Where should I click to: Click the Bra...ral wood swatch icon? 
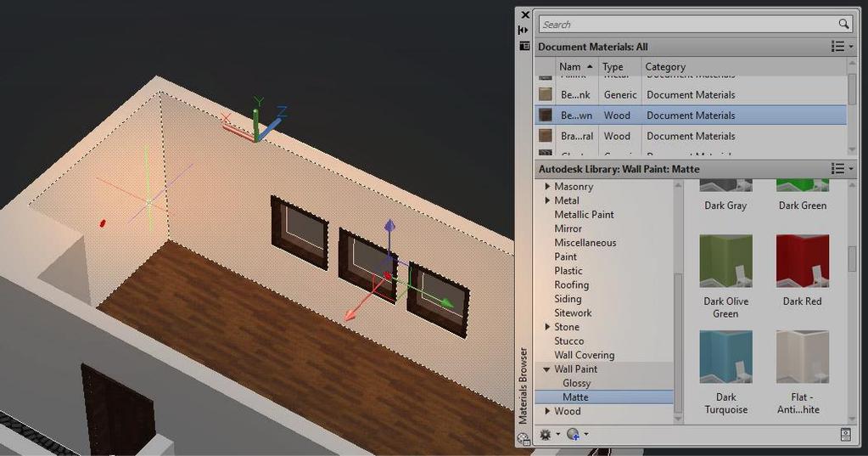pos(546,136)
